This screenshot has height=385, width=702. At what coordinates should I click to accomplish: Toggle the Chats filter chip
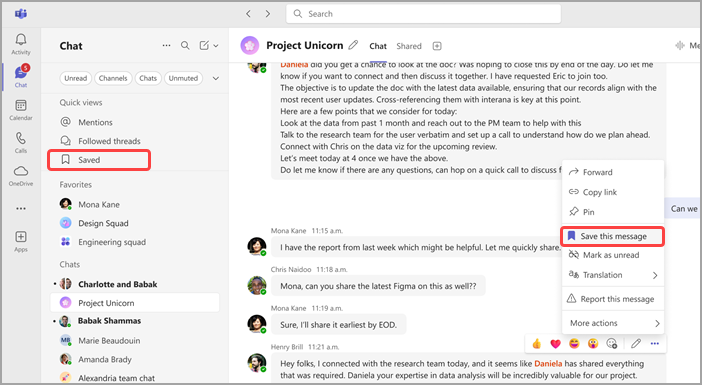[x=148, y=78]
